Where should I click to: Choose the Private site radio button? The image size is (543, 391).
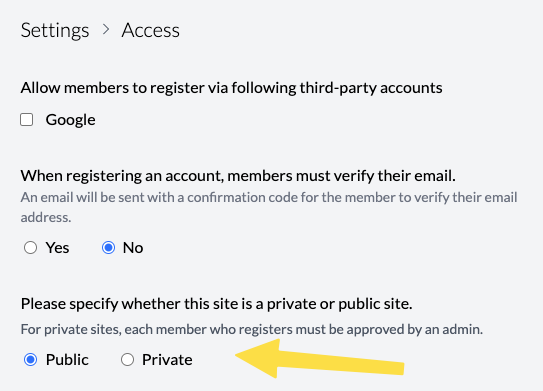127,359
